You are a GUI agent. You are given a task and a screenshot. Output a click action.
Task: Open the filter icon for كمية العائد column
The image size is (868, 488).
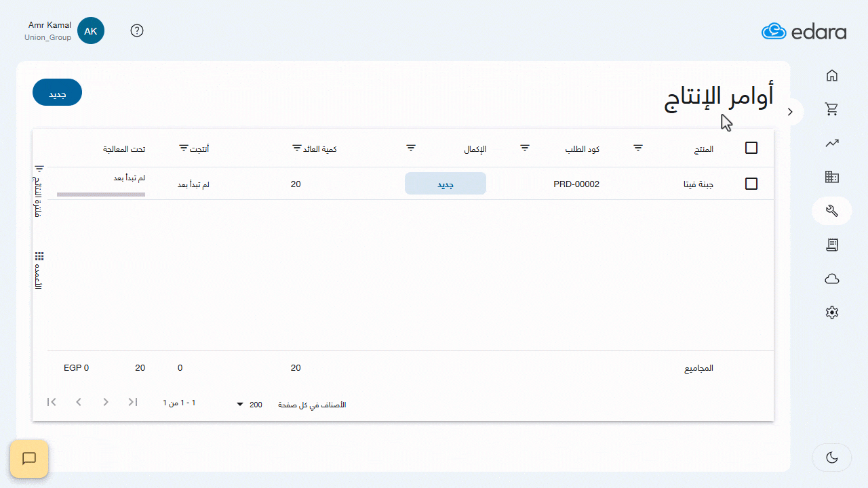pyautogui.click(x=297, y=148)
